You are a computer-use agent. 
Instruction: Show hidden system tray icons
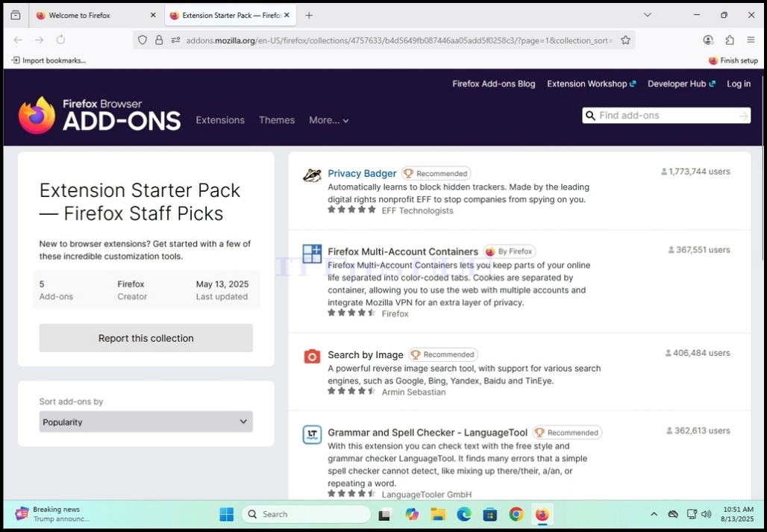point(654,514)
